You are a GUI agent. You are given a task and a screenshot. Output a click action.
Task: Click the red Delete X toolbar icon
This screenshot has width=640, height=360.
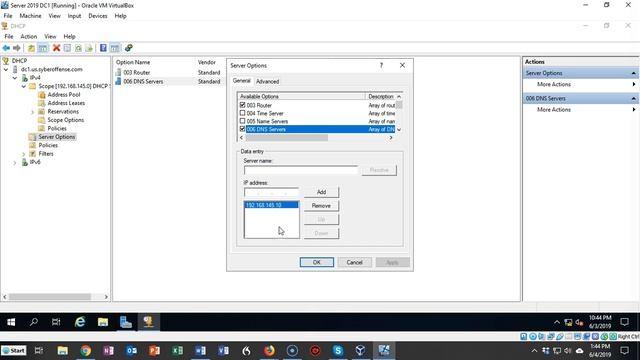(x=56, y=48)
